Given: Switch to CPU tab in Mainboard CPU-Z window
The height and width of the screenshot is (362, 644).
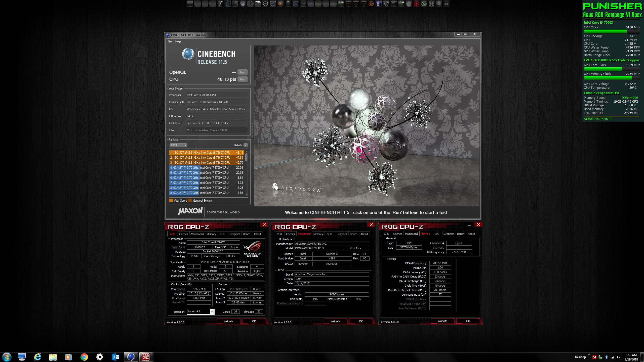Looking at the screenshot, I should click(x=279, y=234).
